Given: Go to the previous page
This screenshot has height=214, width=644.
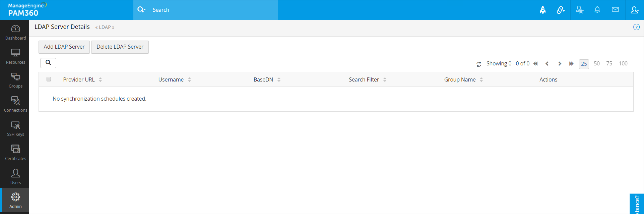Looking at the screenshot, I should coord(547,64).
